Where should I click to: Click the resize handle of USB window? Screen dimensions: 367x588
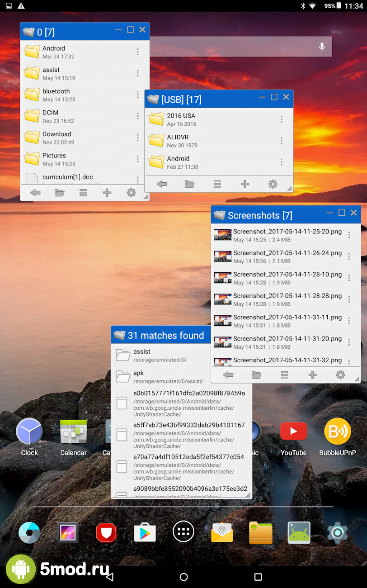[x=289, y=188]
